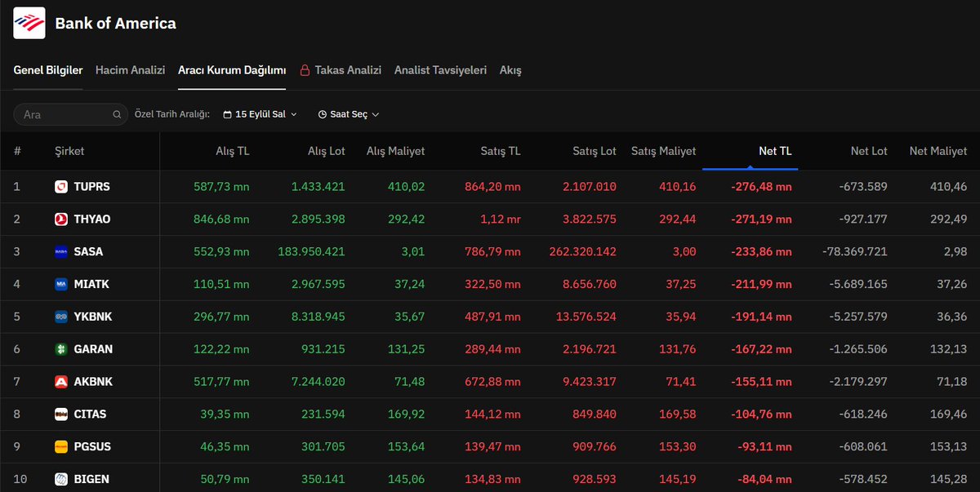
Task: Click the 132,13 Net Maliyet value
Action: (948, 349)
